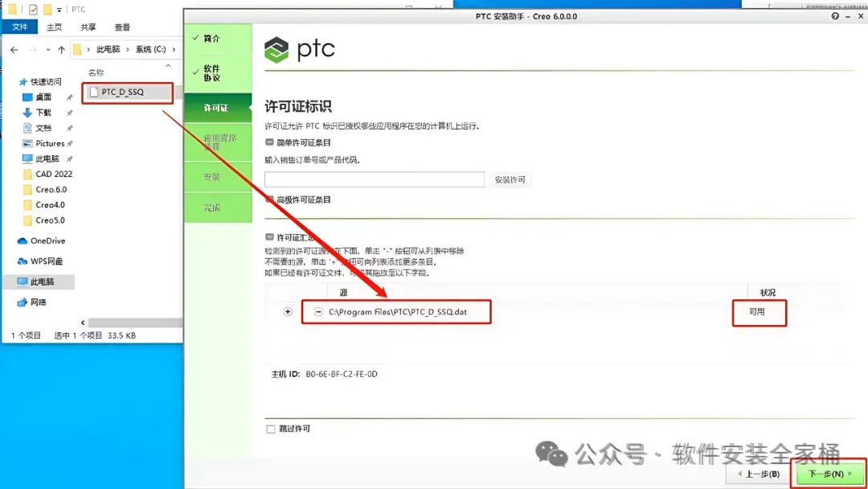This screenshot has width=868, height=489.
Task: Open the Creo4.0 folder
Action: click(43, 205)
